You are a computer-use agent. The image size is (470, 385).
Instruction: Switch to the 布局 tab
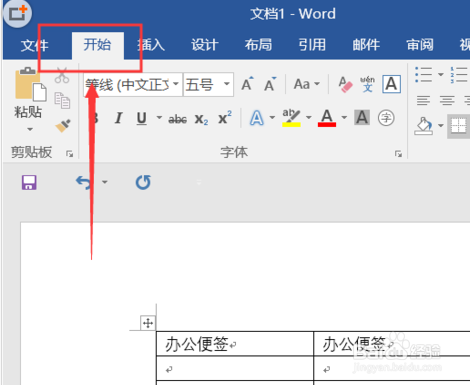pos(258,45)
